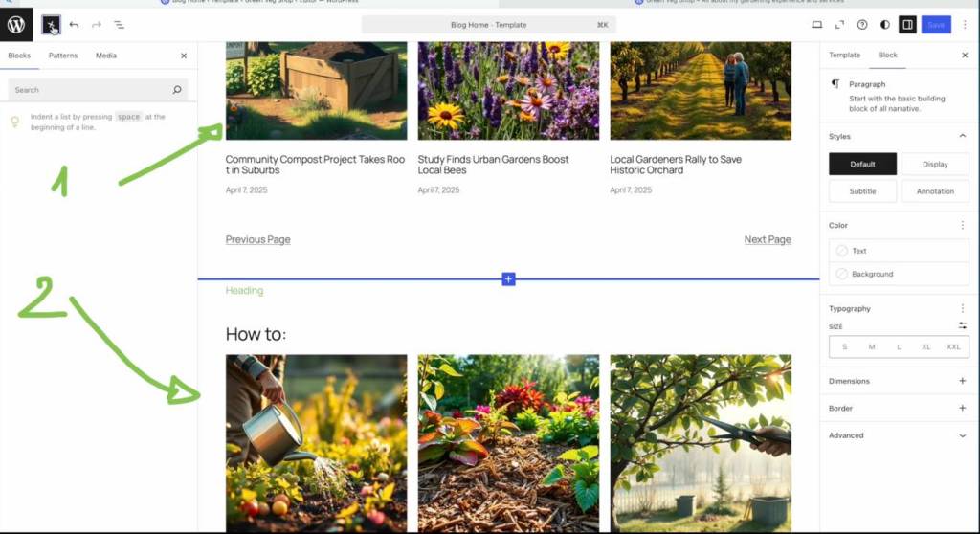Screen dimensions: 980x534
Task: Switch to the Template sidebar tab
Action: [x=844, y=56]
